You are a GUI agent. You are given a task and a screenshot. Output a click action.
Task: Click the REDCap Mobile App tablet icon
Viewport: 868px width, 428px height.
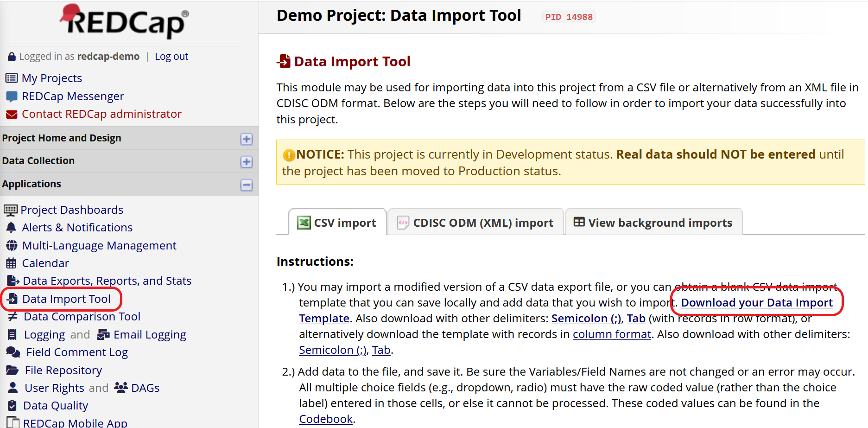tap(13, 422)
